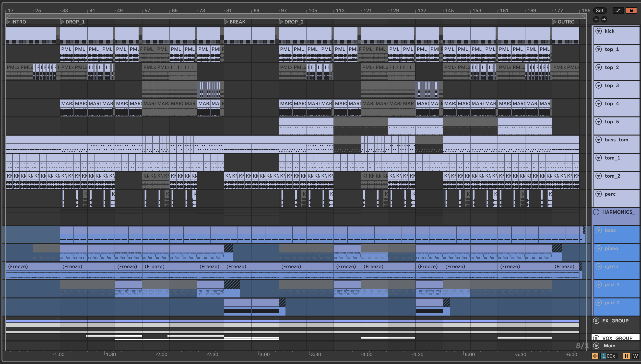This screenshot has height=364, width=641.
Task: Select the HARMONICS_ group title
Action: coord(618,212)
